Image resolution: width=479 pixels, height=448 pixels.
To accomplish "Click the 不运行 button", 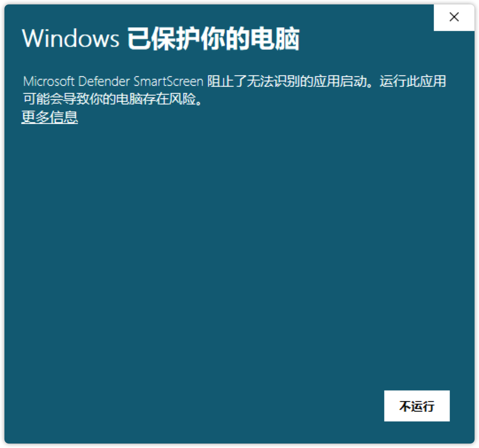I will (417, 406).
